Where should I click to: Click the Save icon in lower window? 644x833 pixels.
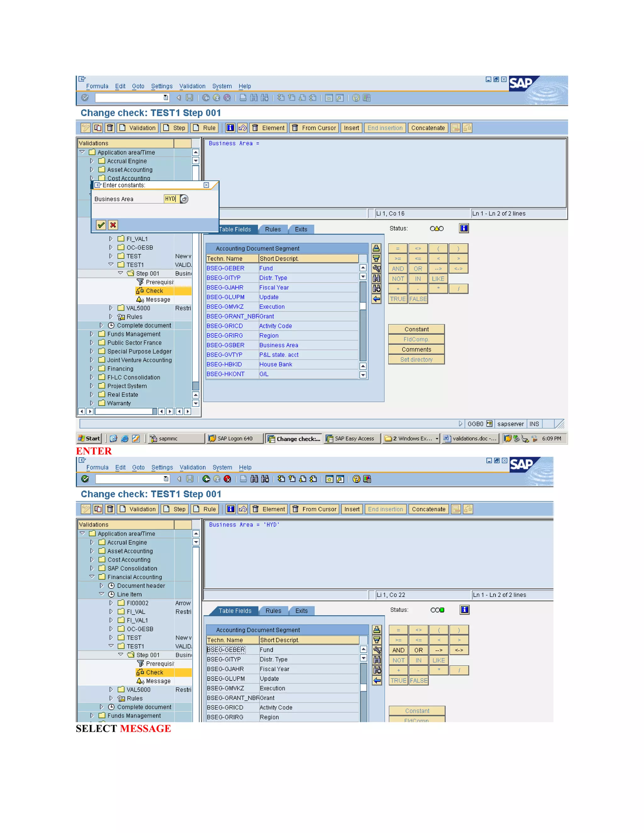[190, 479]
